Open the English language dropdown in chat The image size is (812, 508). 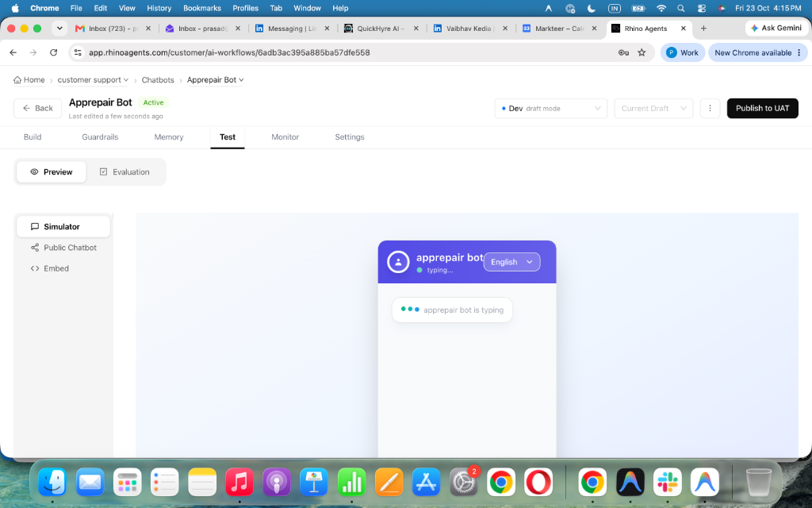(x=511, y=262)
